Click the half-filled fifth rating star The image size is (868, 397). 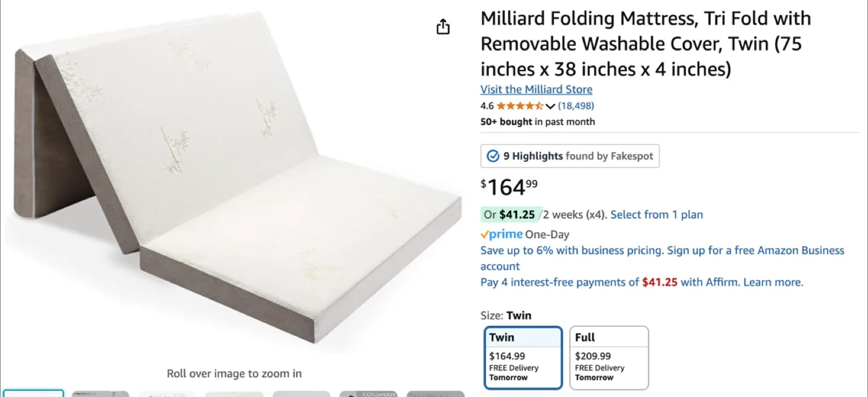point(538,105)
